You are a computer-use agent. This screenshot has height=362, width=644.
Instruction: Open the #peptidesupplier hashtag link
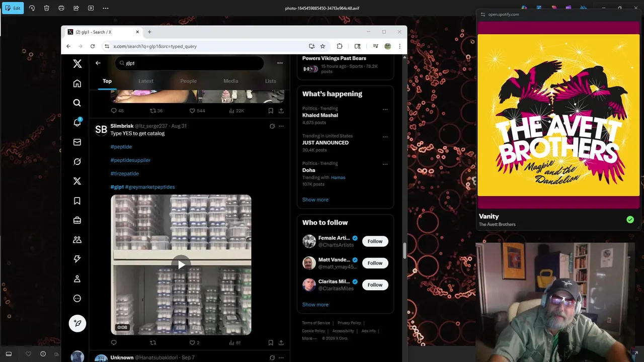130,160
